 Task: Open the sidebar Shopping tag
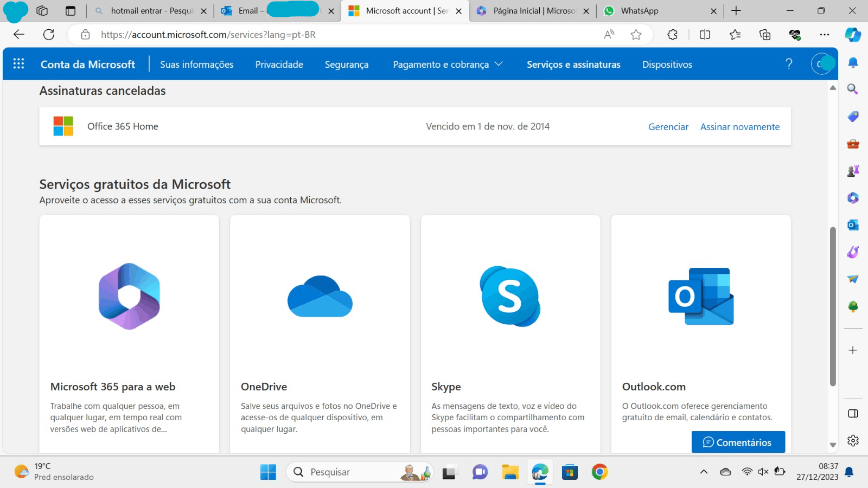(853, 116)
